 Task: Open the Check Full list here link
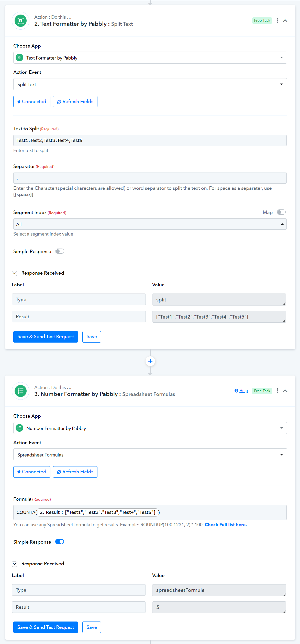[x=226, y=525]
